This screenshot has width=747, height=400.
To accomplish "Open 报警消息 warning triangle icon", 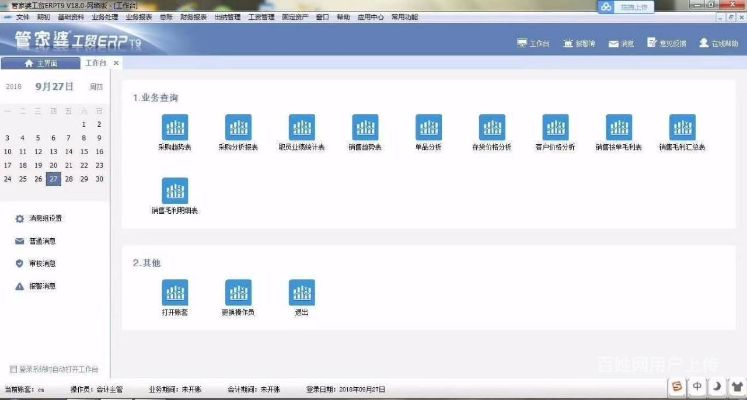I will 20,286.
